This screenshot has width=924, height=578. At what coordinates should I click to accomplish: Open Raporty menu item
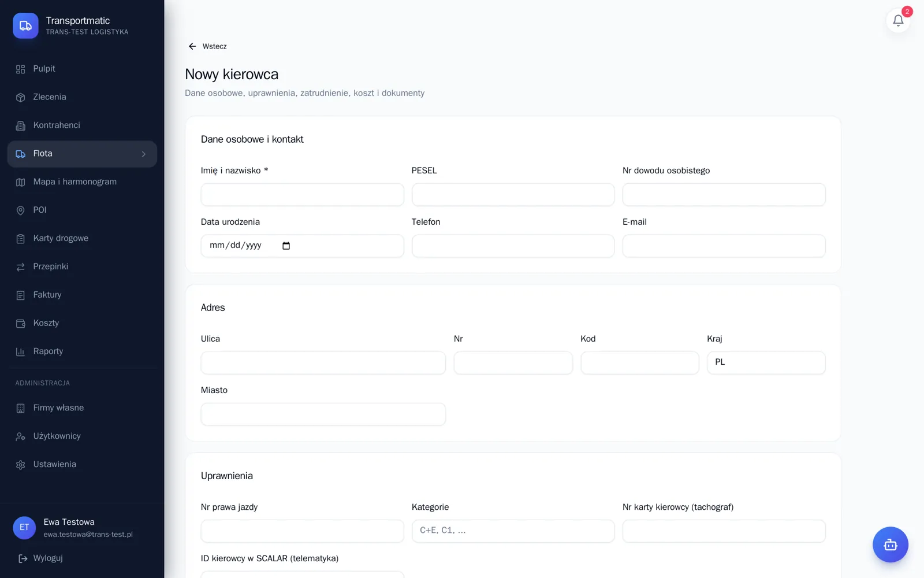[x=82, y=351]
